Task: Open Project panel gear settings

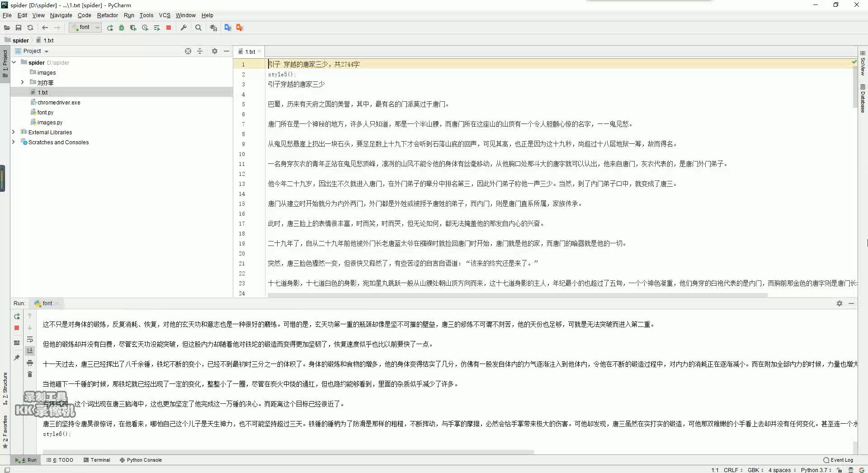Action: point(215,51)
